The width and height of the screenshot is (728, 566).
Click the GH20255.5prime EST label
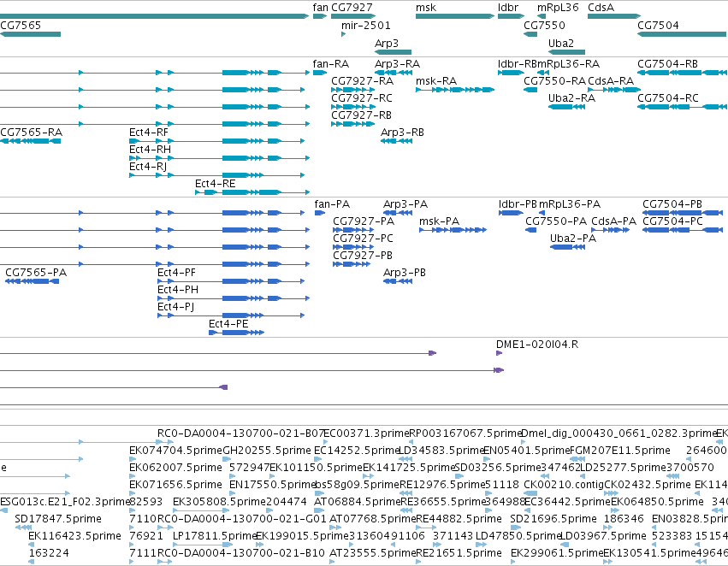tap(267, 451)
